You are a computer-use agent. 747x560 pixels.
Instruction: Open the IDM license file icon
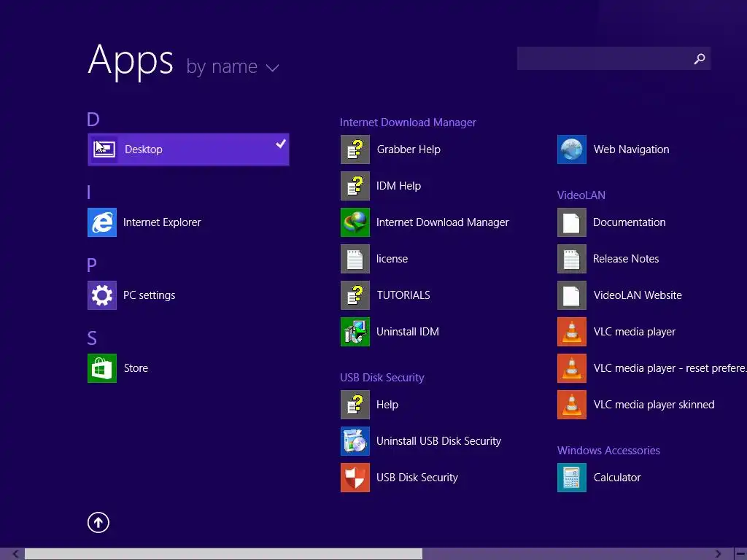(355, 259)
